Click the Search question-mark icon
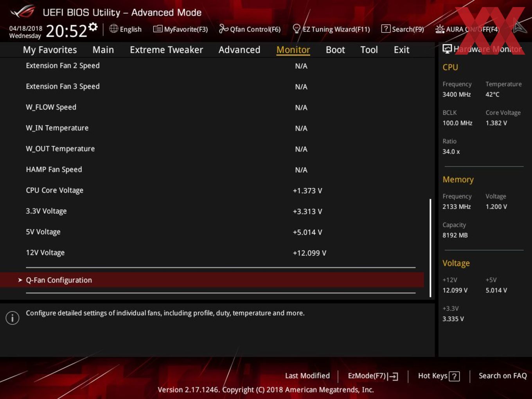 click(x=386, y=29)
